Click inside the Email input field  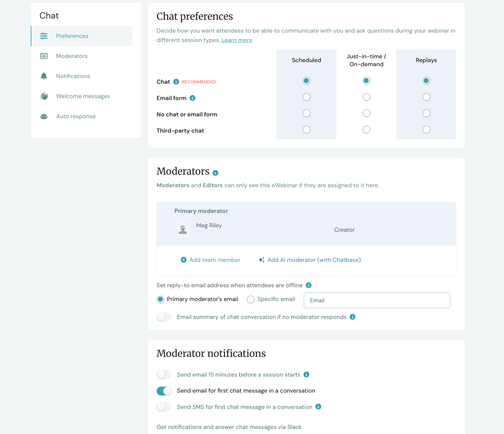click(376, 300)
